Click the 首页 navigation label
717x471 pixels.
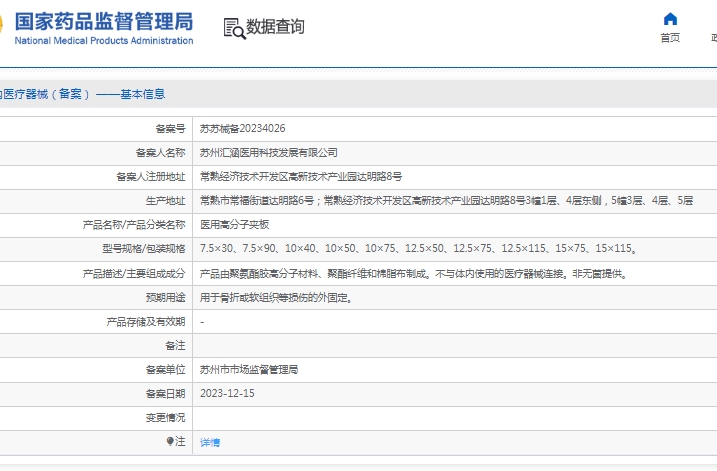670,37
